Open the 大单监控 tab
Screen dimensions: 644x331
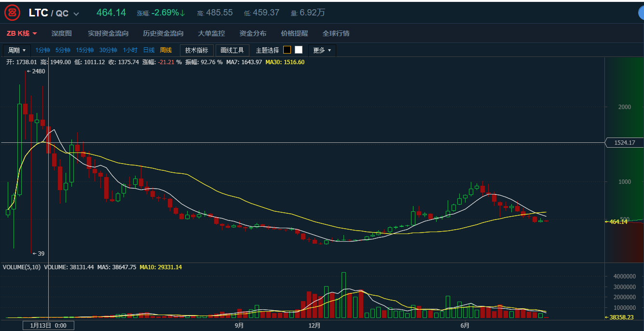[211, 33]
